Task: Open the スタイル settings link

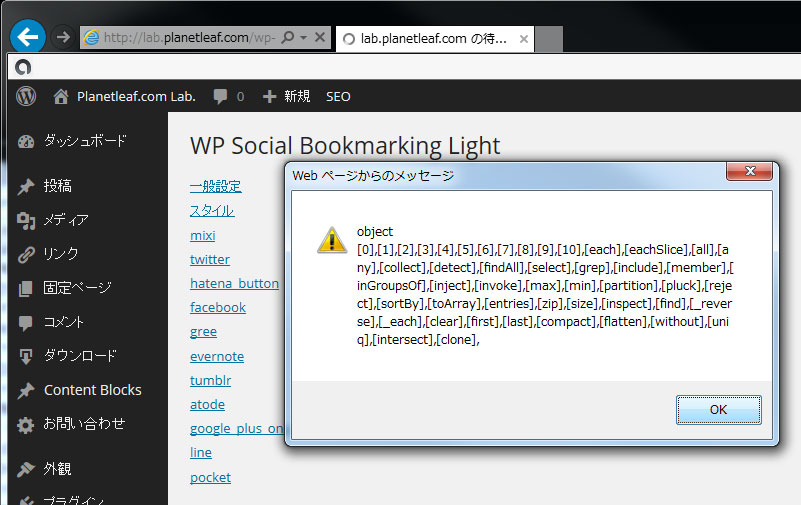Action: (x=212, y=210)
